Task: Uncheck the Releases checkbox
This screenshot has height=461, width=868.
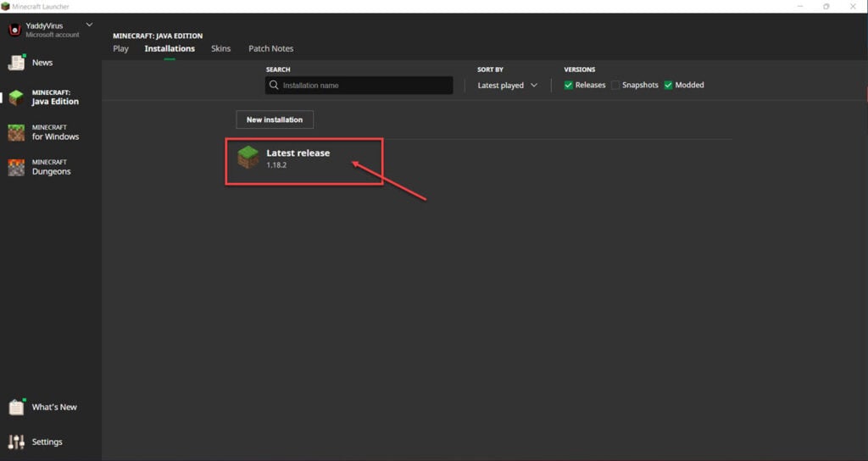Action: coord(568,86)
